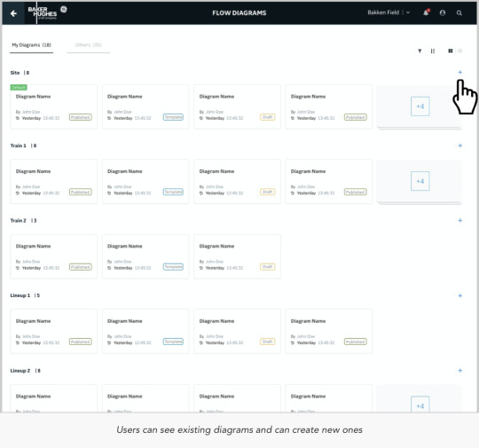Add a new diagram to Lineup 1

click(x=460, y=295)
